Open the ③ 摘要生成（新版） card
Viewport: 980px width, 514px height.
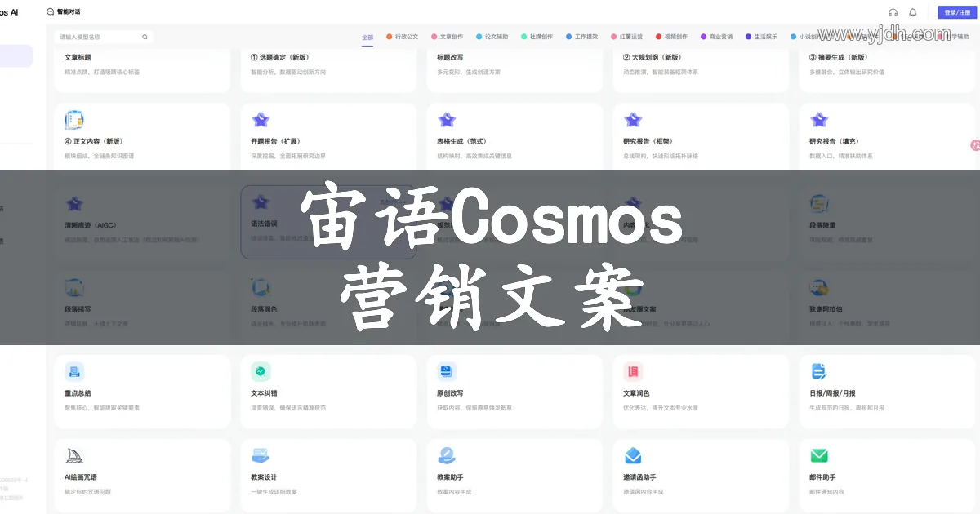(887, 71)
